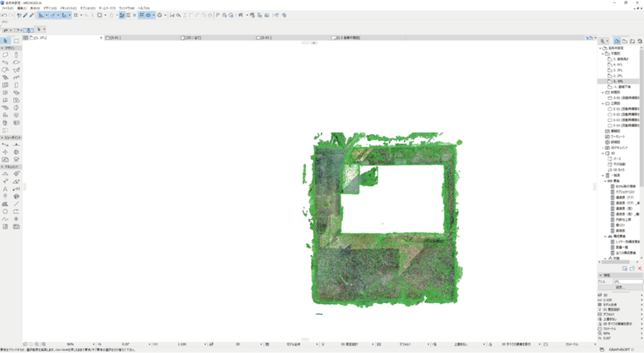The image size is (644, 353).
Task: Open the Layout Book in navigator
Action: pos(632,41)
